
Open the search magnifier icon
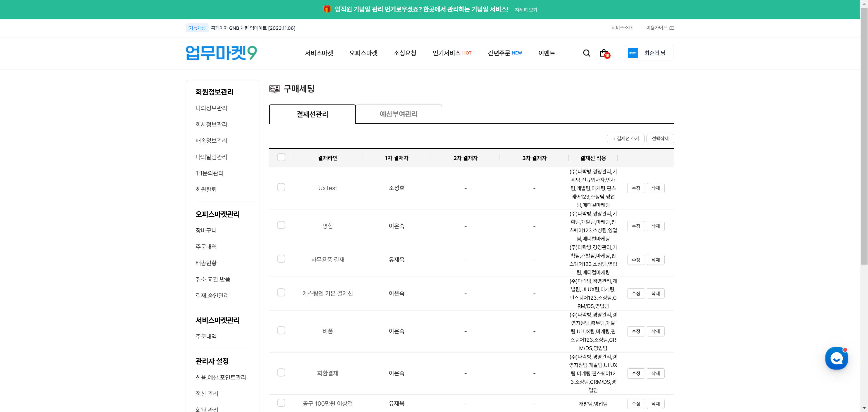pyautogui.click(x=586, y=53)
